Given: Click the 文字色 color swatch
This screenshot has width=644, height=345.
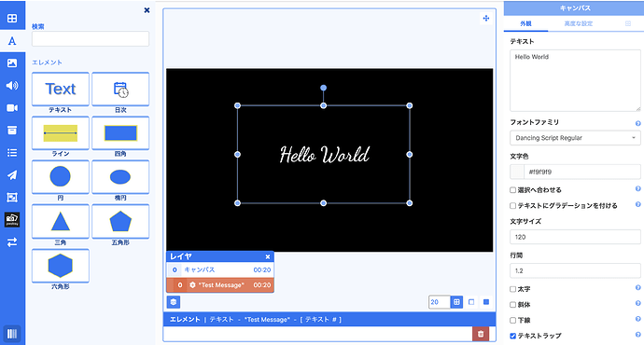Looking at the screenshot, I should [517, 172].
